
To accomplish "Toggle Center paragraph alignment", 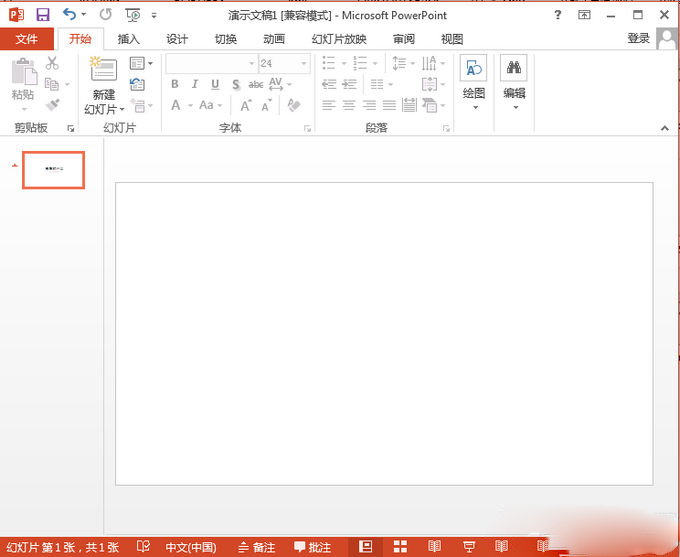I will pyautogui.click(x=349, y=105).
